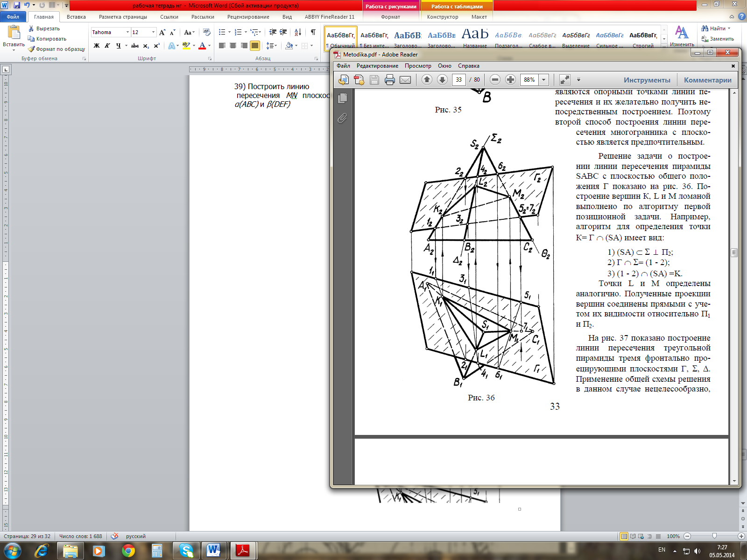This screenshot has height=560, width=747.
Task: Open line spacing dropdown in Word
Action: 271,46
